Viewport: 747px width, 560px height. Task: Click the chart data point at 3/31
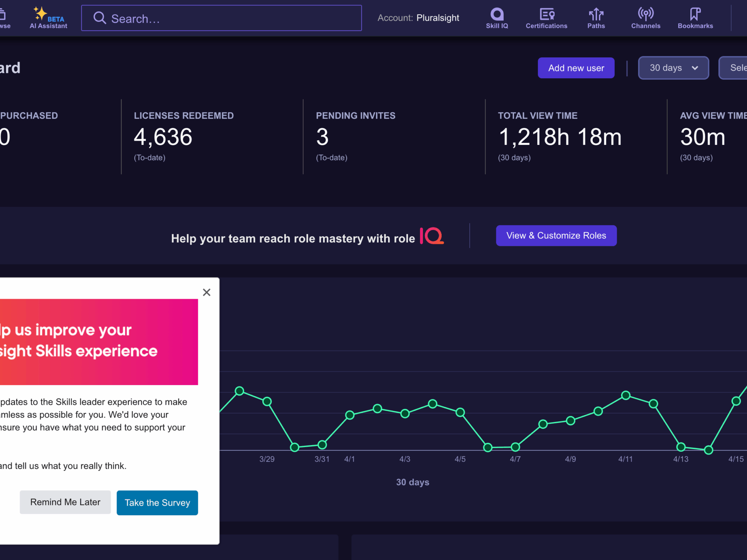[322, 445]
